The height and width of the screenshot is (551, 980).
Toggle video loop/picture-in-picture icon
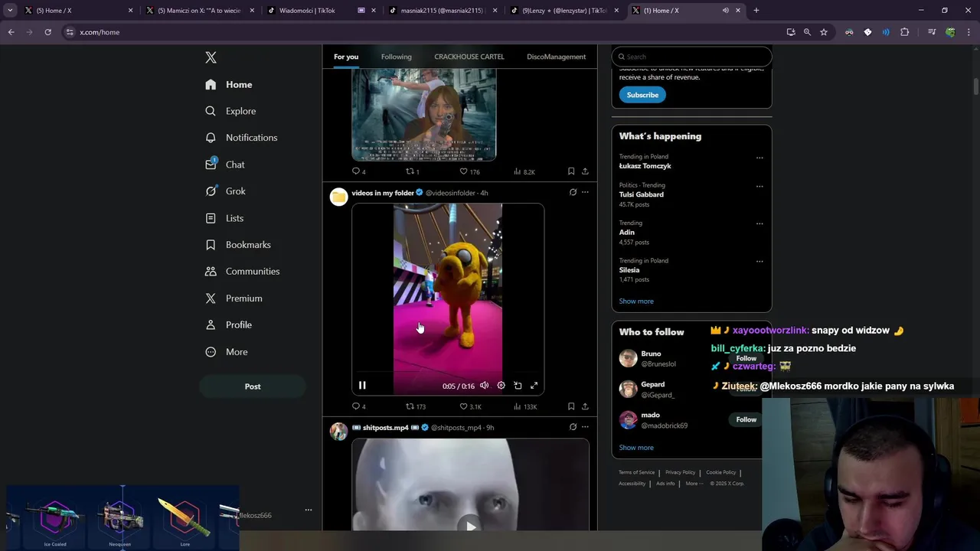tap(518, 386)
